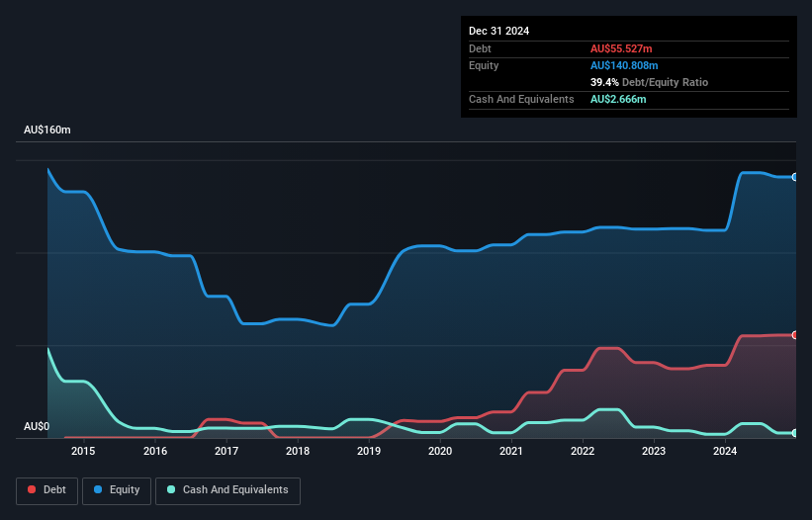
Task: Select the 2023 x-axis label
Action: pyautogui.click(x=654, y=451)
